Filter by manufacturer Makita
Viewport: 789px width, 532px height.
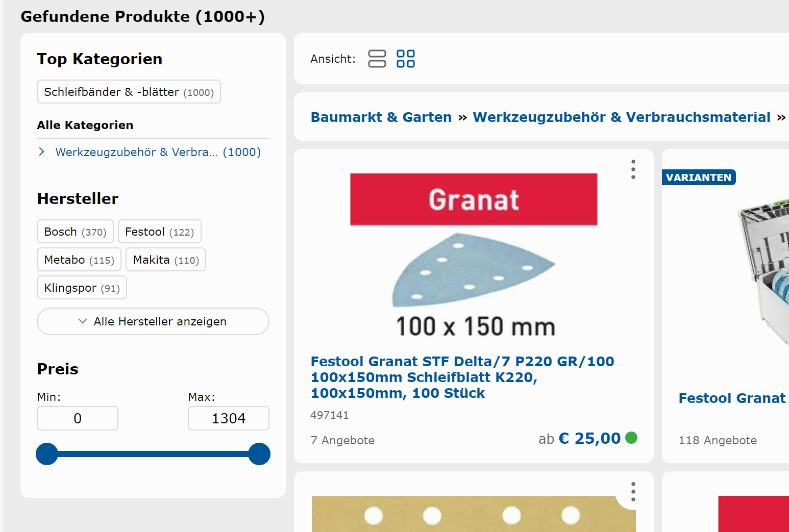(166, 260)
